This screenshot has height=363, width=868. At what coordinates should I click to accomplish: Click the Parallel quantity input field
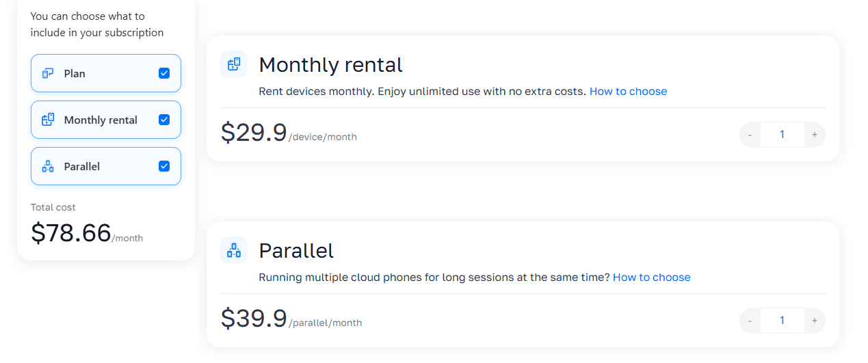coord(782,321)
